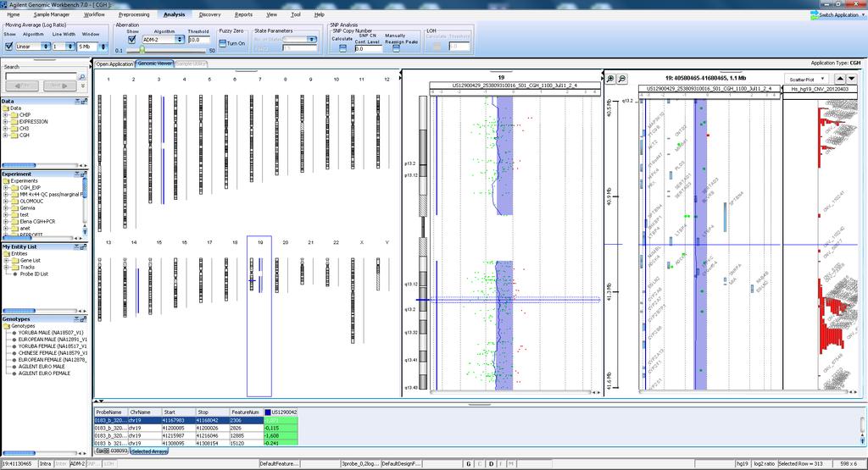Detach the Genotypes panel window

(x=84, y=319)
